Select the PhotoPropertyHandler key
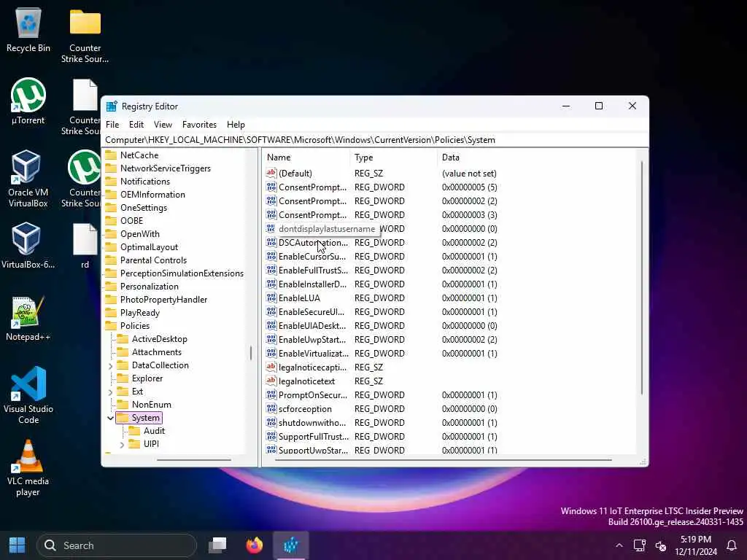The width and height of the screenshot is (747, 560). 163,300
